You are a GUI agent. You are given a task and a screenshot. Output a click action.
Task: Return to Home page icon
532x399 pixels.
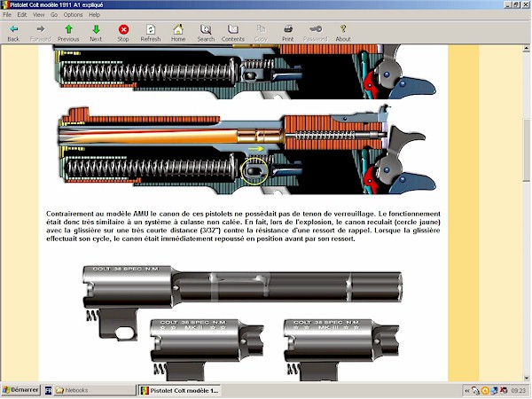[178, 33]
